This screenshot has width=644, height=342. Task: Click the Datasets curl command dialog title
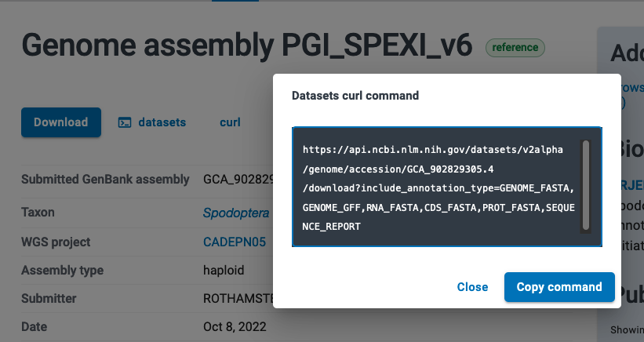[355, 96]
